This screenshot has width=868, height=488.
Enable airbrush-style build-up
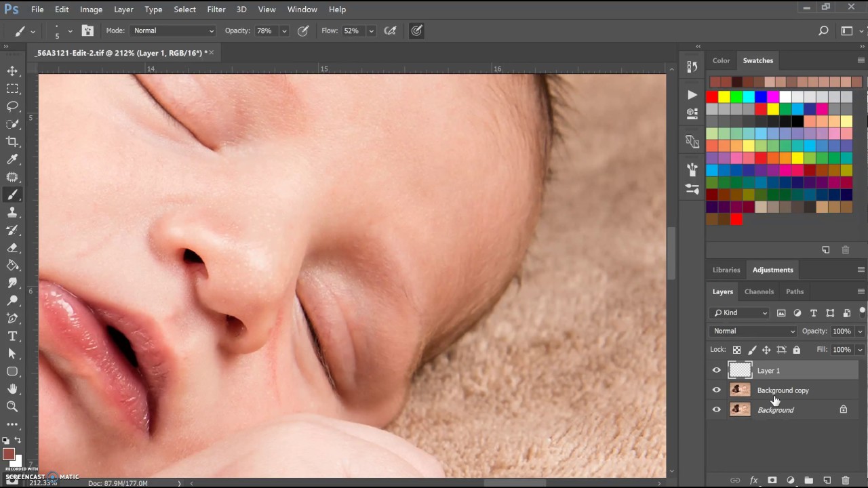tap(390, 30)
